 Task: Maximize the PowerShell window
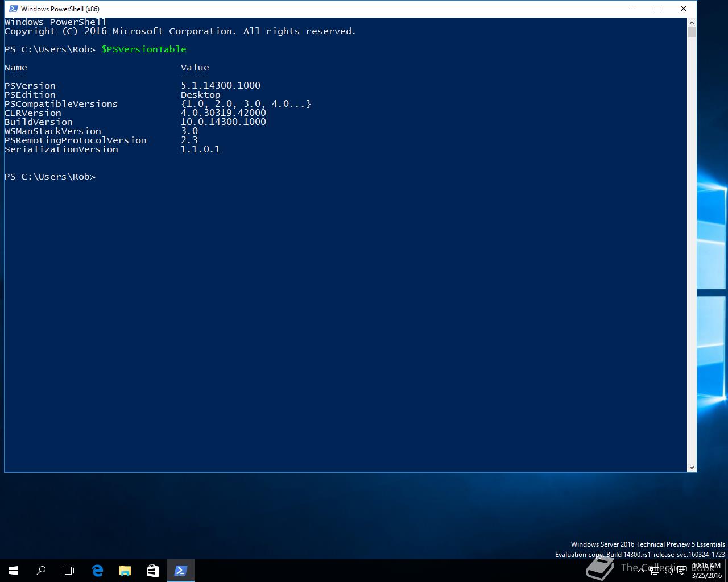pyautogui.click(x=657, y=9)
